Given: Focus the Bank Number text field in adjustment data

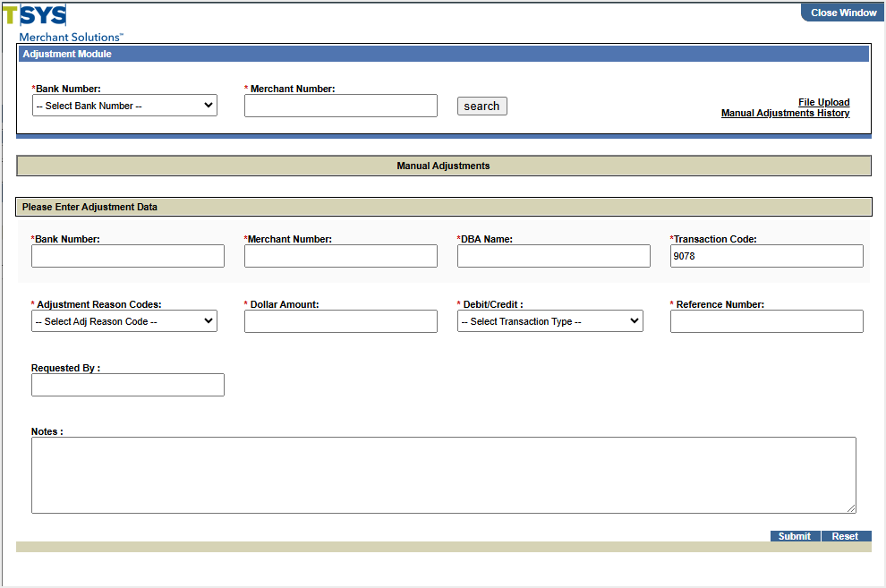Looking at the screenshot, I should coord(128,256).
